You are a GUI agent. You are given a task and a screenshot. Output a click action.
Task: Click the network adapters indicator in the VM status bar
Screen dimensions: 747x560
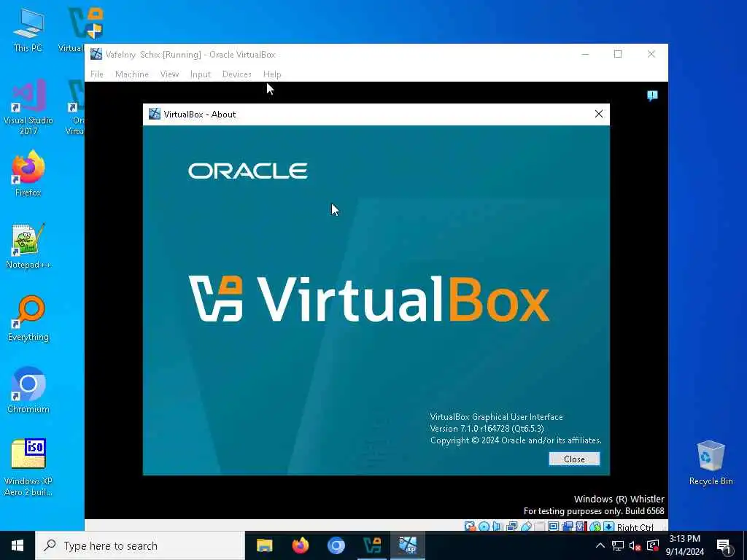tap(511, 526)
